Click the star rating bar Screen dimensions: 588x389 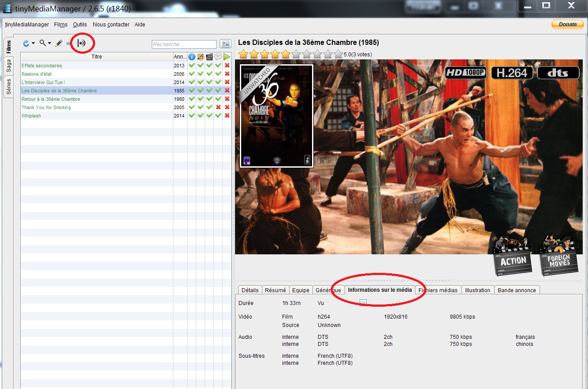pyautogui.click(x=290, y=54)
